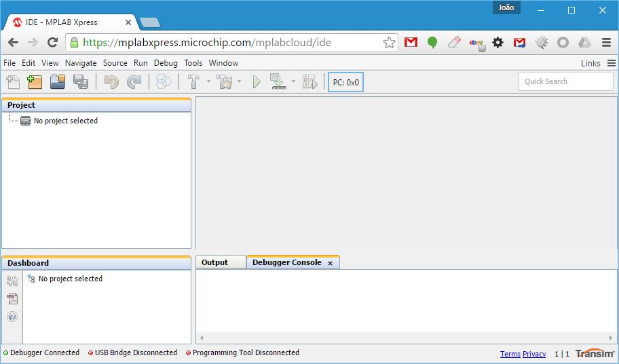Select the chip icon in Project tree

pos(25,121)
